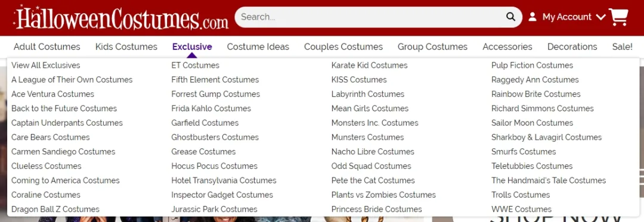The image size is (644, 222).
Task: Select Ace Ventura Costumes
Action: tap(52, 94)
